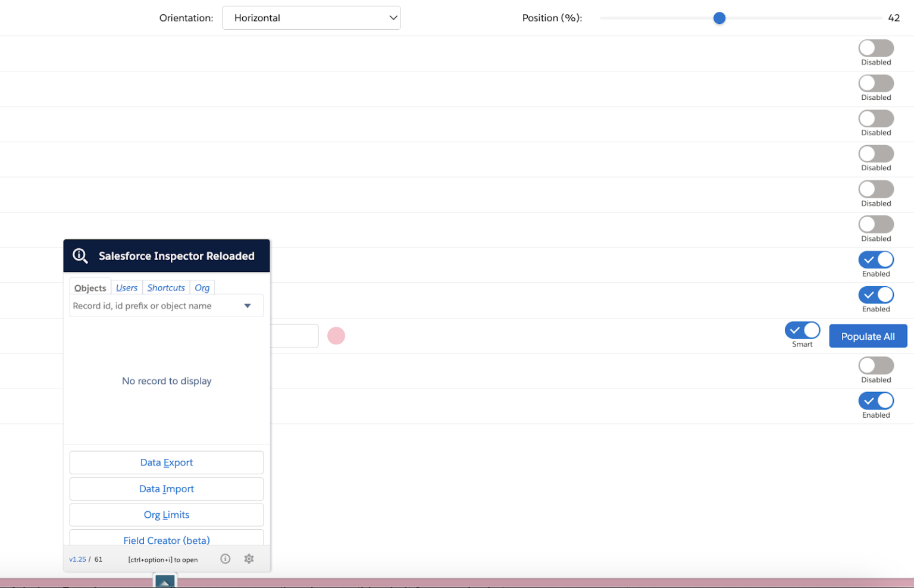Image resolution: width=914 pixels, height=588 pixels.
Task: Click the '[ctrl+option+i] to open' hint text
Action: pyautogui.click(x=163, y=559)
